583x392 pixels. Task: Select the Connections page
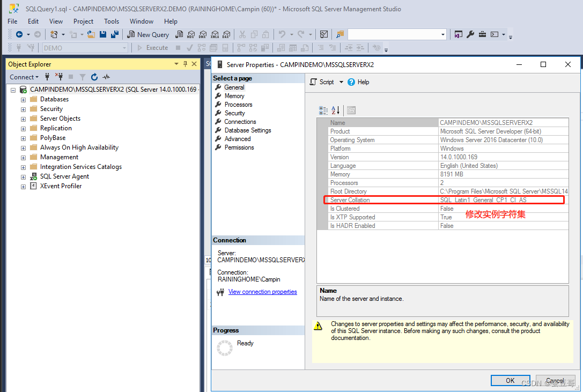coord(240,122)
